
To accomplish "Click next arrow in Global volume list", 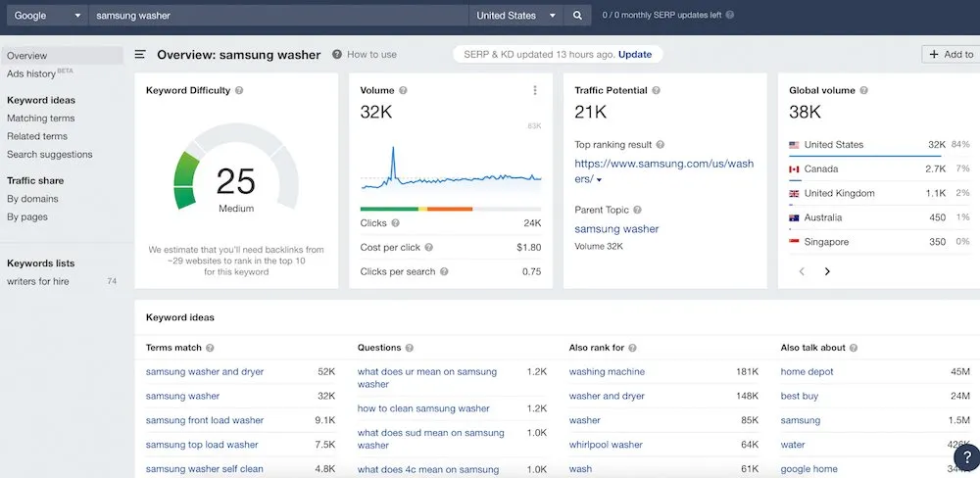I will pyautogui.click(x=827, y=271).
